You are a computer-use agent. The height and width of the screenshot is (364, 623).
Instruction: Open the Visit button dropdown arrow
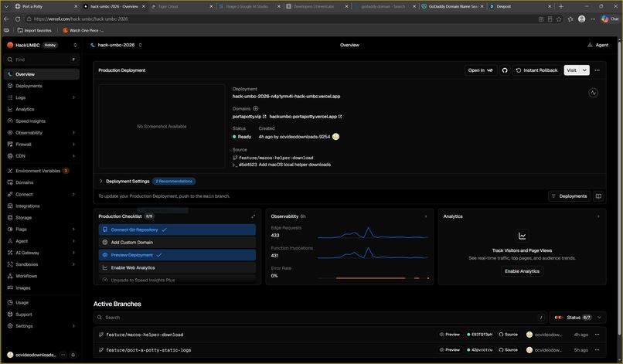(584, 70)
